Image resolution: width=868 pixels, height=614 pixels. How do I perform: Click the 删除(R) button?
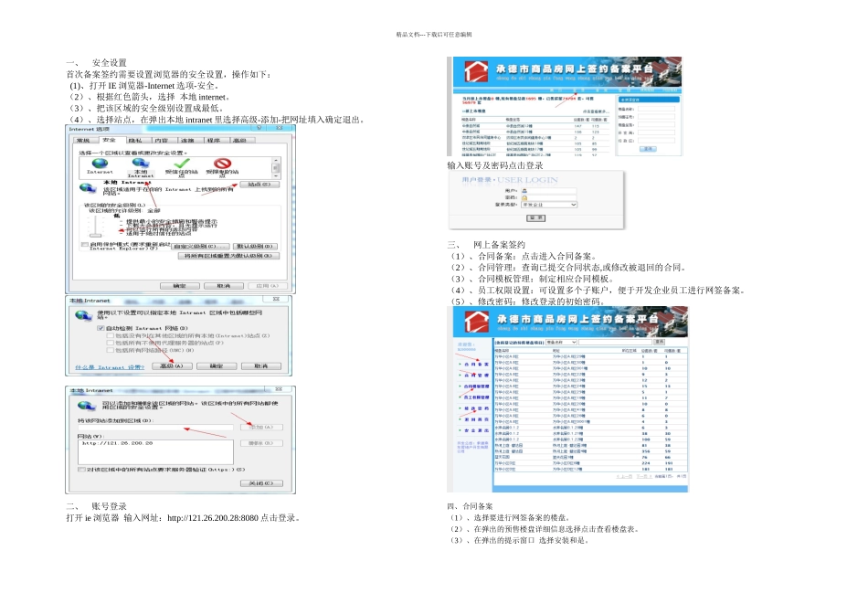(x=261, y=443)
